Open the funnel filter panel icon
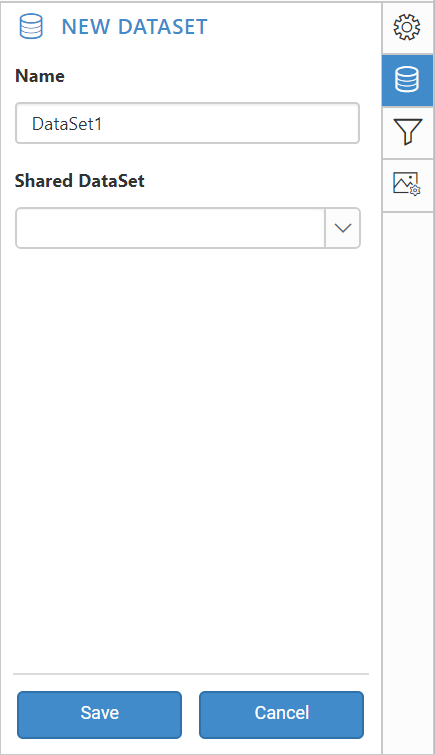This screenshot has width=435, height=755. [408, 131]
